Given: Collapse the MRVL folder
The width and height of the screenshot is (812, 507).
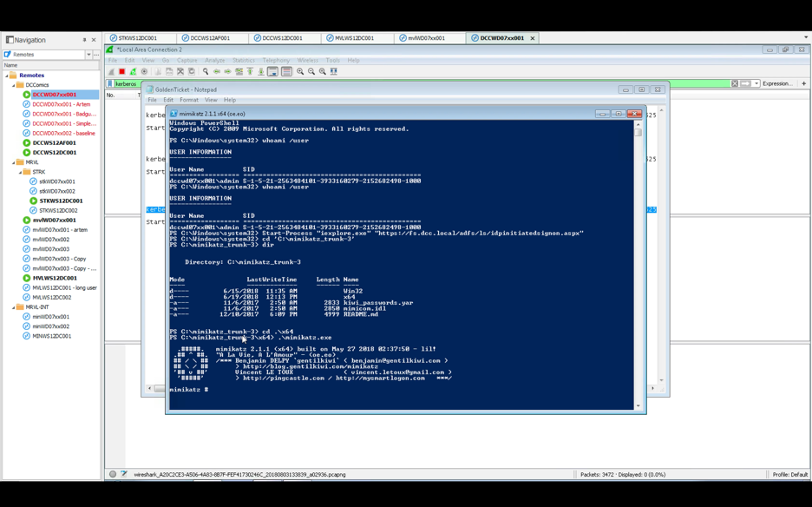Looking at the screenshot, I should point(14,162).
